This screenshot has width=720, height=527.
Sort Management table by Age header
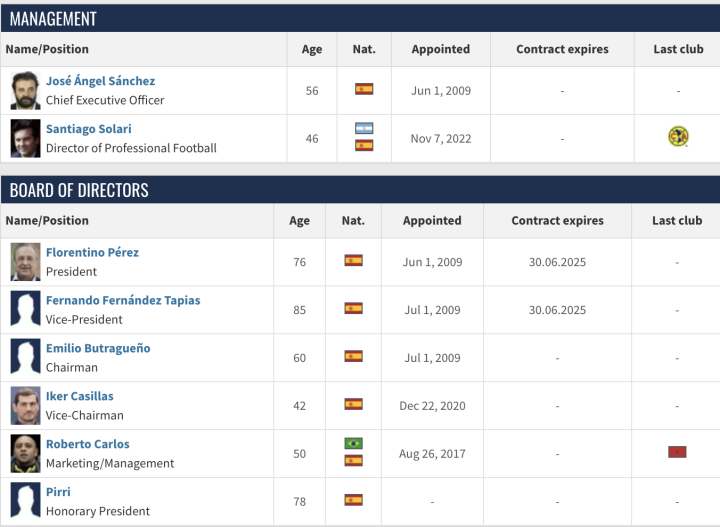[x=311, y=49]
